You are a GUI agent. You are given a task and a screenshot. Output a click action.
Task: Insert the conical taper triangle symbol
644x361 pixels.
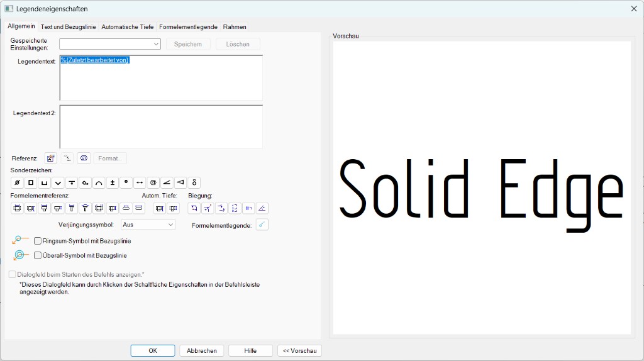(x=180, y=182)
